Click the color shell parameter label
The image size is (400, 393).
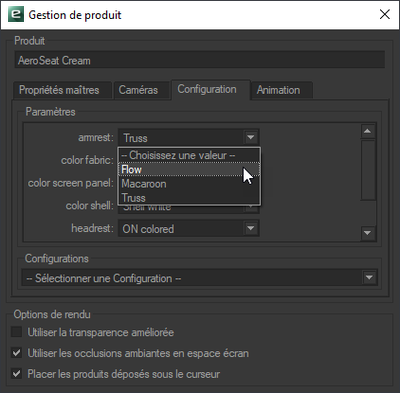click(89, 206)
